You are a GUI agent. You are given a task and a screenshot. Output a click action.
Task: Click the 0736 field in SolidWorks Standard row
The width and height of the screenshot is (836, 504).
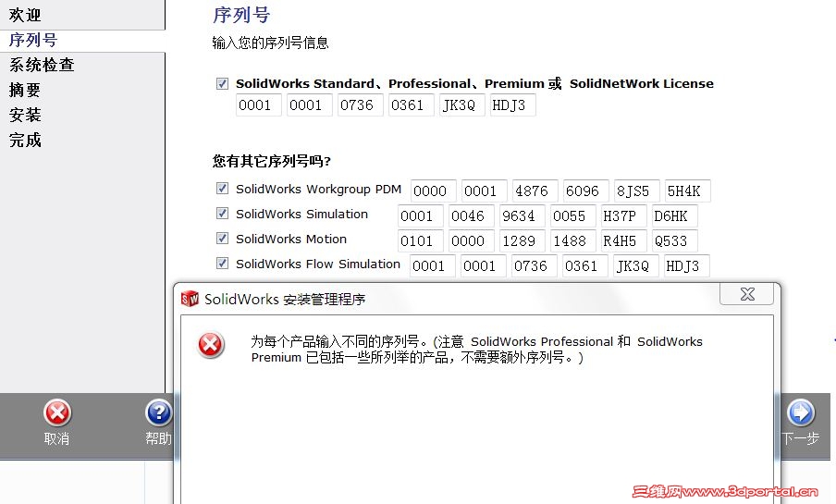[361, 105]
